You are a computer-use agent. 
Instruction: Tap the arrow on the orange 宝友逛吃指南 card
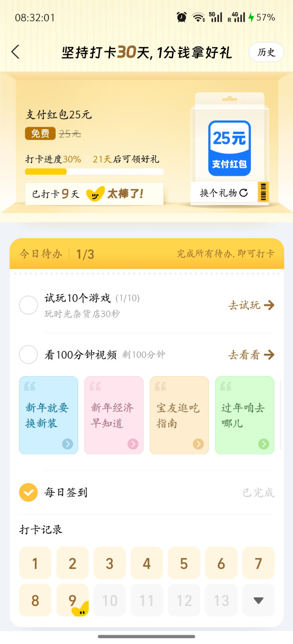click(198, 443)
